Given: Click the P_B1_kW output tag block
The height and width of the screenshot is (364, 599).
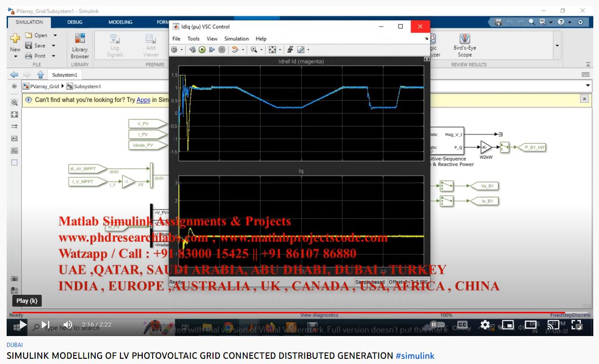Looking at the screenshot, I should [531, 147].
